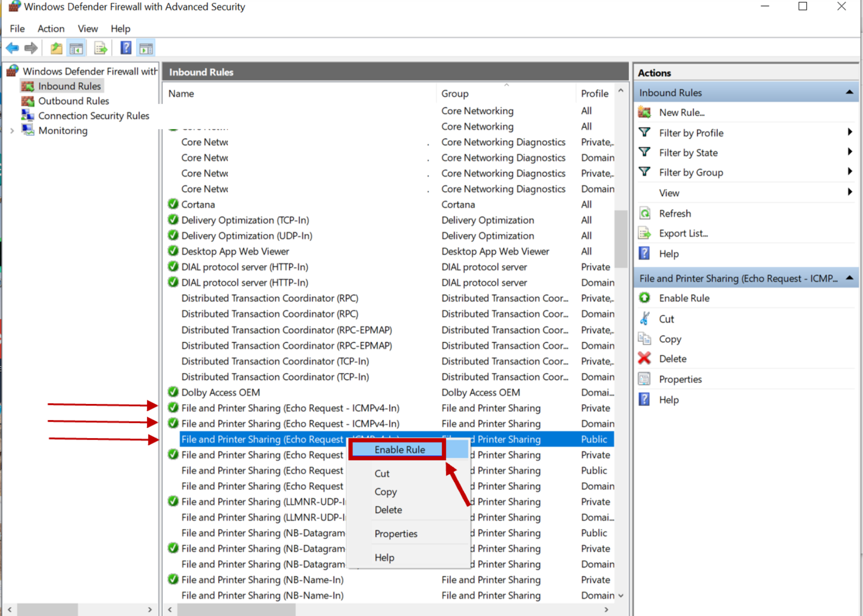Click New Rule... in Actions pane
Viewport: 863px width, 616px height.
click(x=681, y=112)
